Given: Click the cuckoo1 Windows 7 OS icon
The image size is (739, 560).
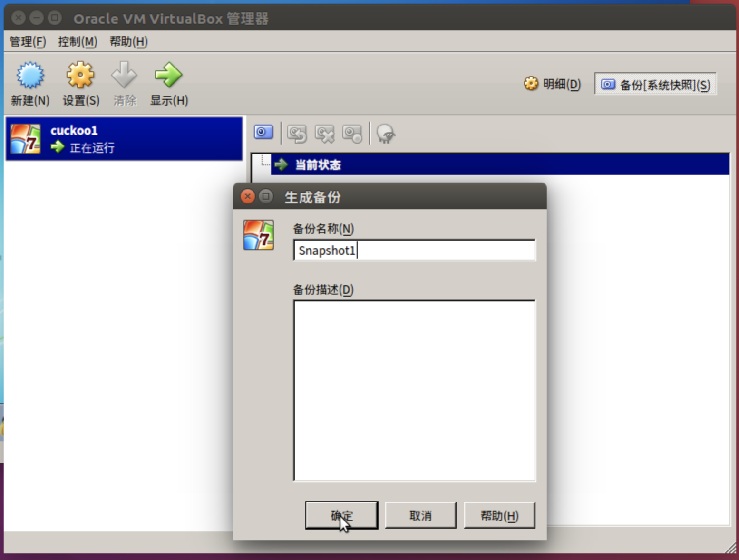Looking at the screenshot, I should point(26,139).
